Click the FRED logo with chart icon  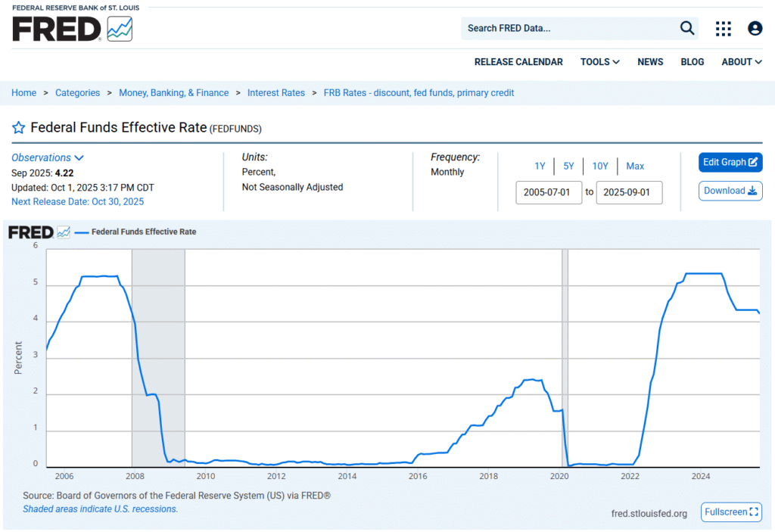73,30
